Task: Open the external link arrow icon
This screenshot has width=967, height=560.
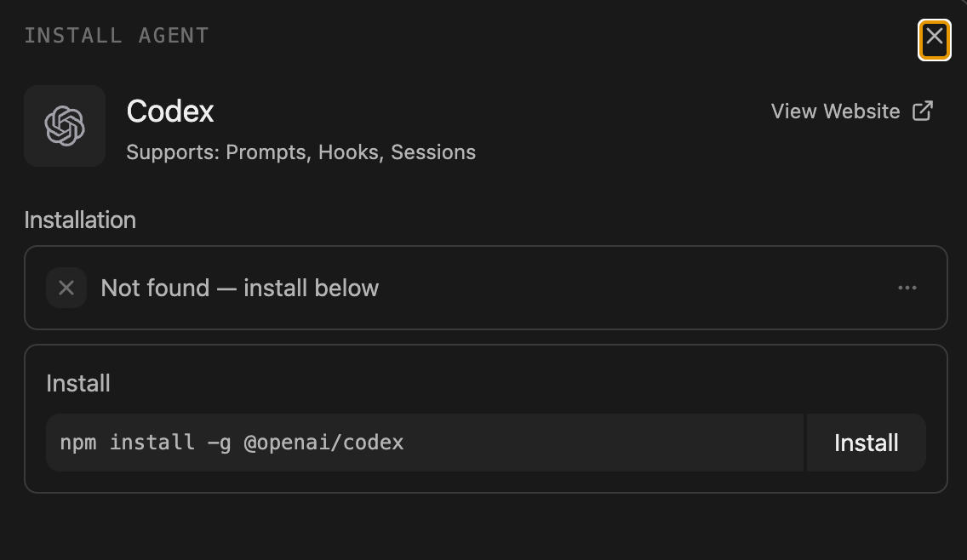Action: pyautogui.click(x=923, y=111)
